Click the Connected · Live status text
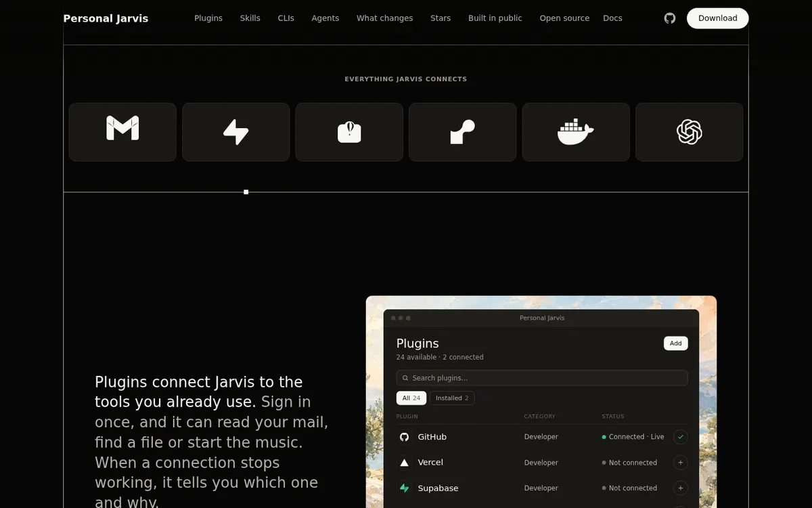 coord(637,437)
